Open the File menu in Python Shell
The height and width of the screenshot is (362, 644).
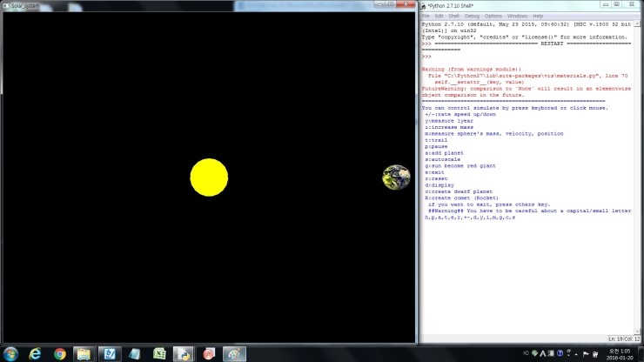coord(426,16)
